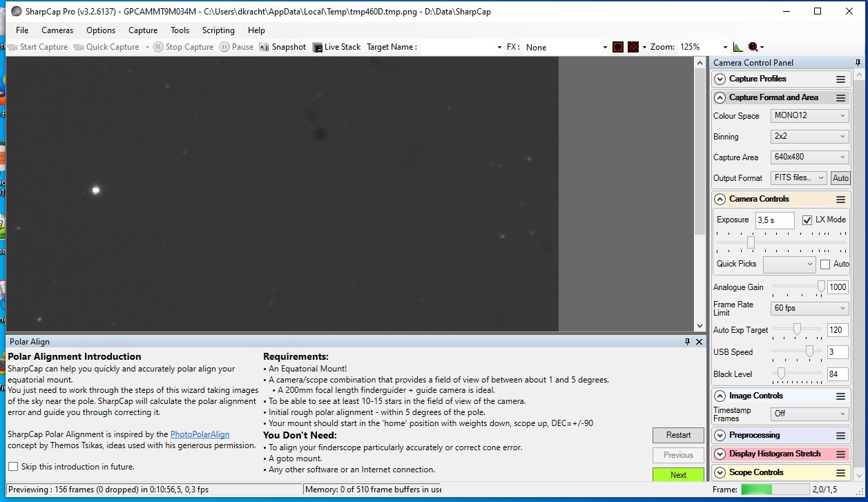This screenshot has height=502, width=868.
Task: Open the PhotoPolarAlign link
Action: click(200, 434)
